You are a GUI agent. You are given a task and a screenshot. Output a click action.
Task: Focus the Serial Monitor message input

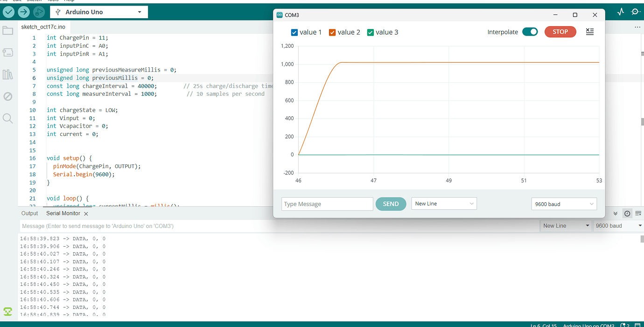tap(279, 226)
